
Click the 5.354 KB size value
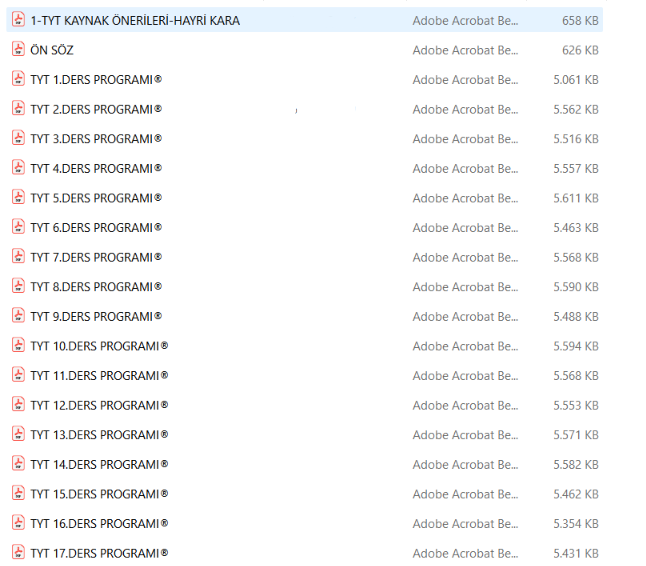point(576,524)
